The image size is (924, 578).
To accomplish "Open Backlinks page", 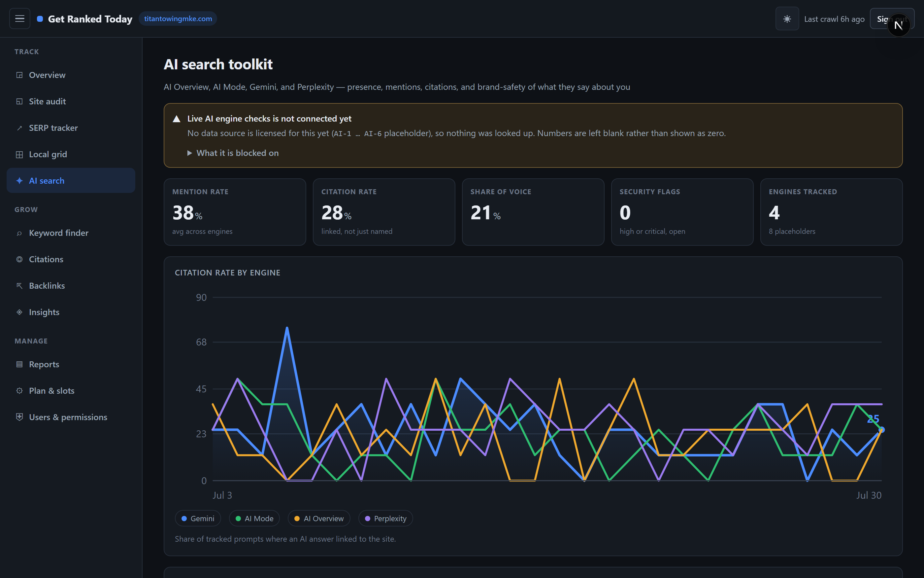I will click(x=71, y=286).
